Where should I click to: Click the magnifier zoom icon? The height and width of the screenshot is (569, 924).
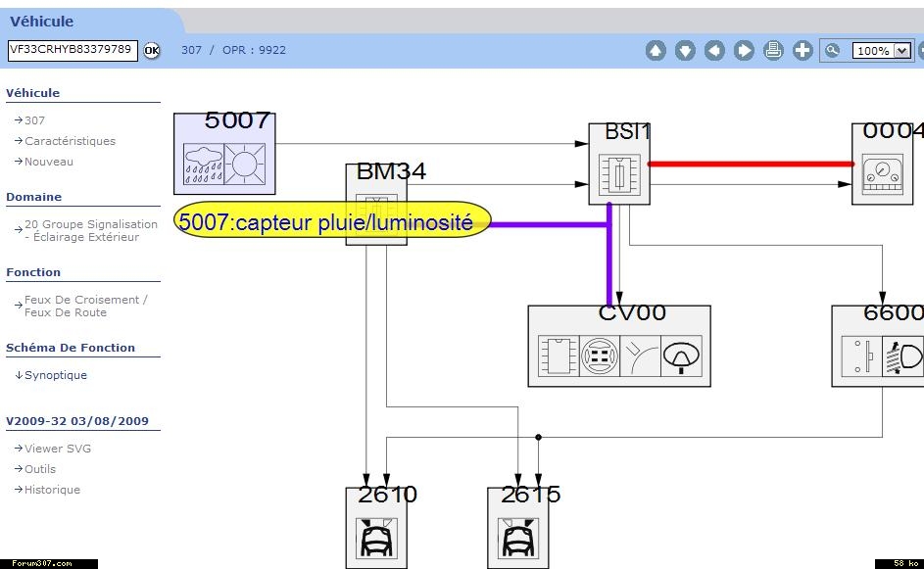point(832,50)
